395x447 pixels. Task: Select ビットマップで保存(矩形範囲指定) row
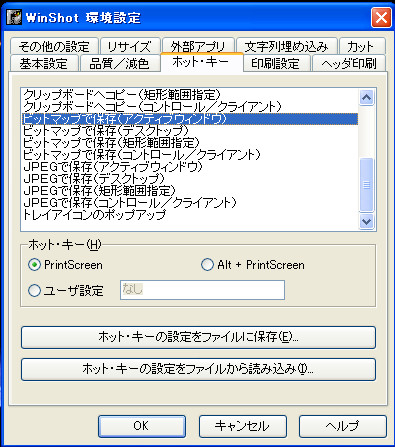coord(190,143)
